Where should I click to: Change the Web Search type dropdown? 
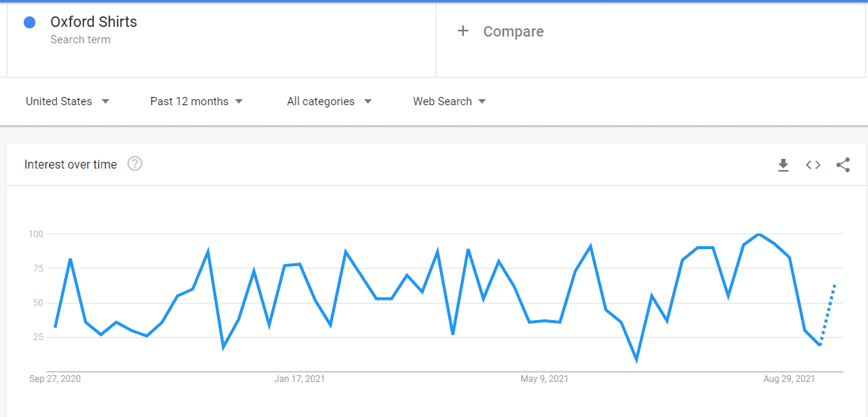point(450,101)
